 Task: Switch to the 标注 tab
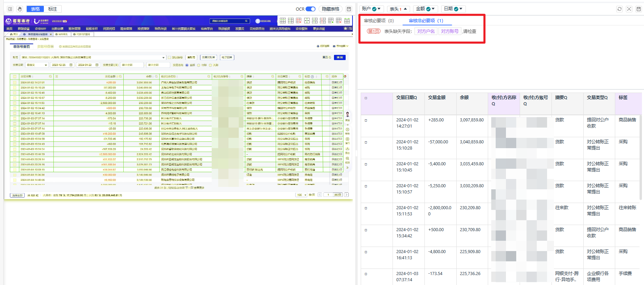52,9
